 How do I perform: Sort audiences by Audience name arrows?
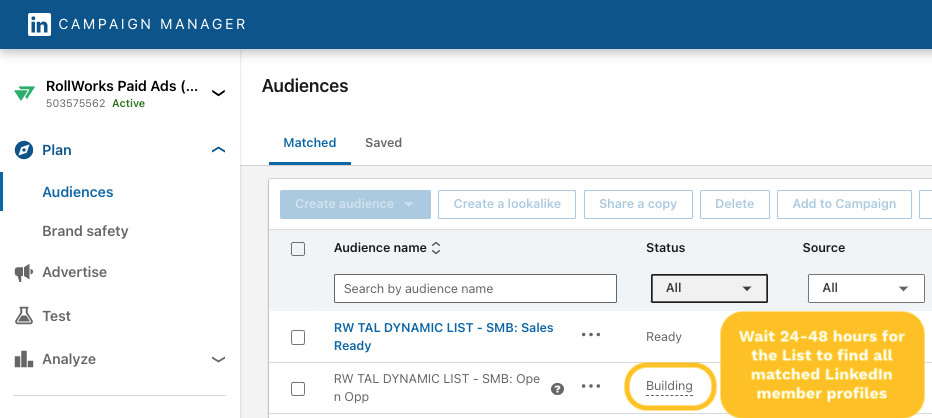coord(436,248)
